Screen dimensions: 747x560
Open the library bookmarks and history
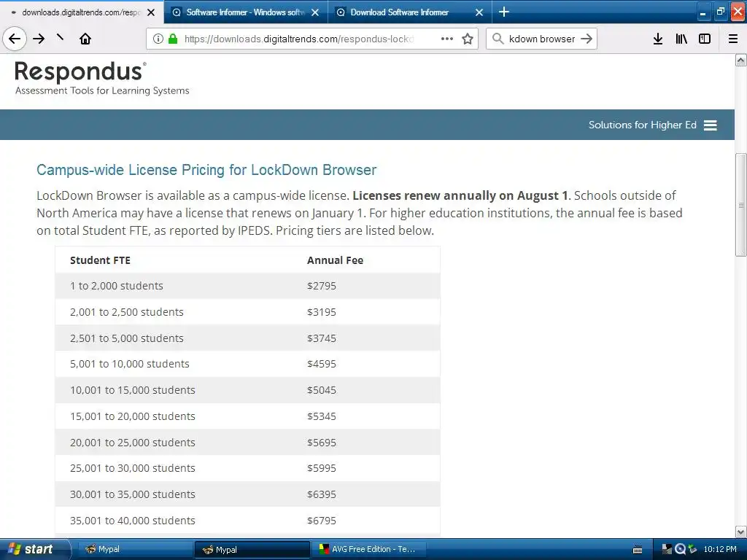pos(681,39)
